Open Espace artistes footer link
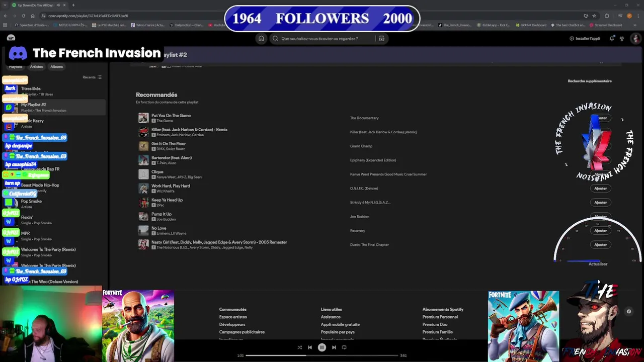644x362 pixels. (x=233, y=317)
